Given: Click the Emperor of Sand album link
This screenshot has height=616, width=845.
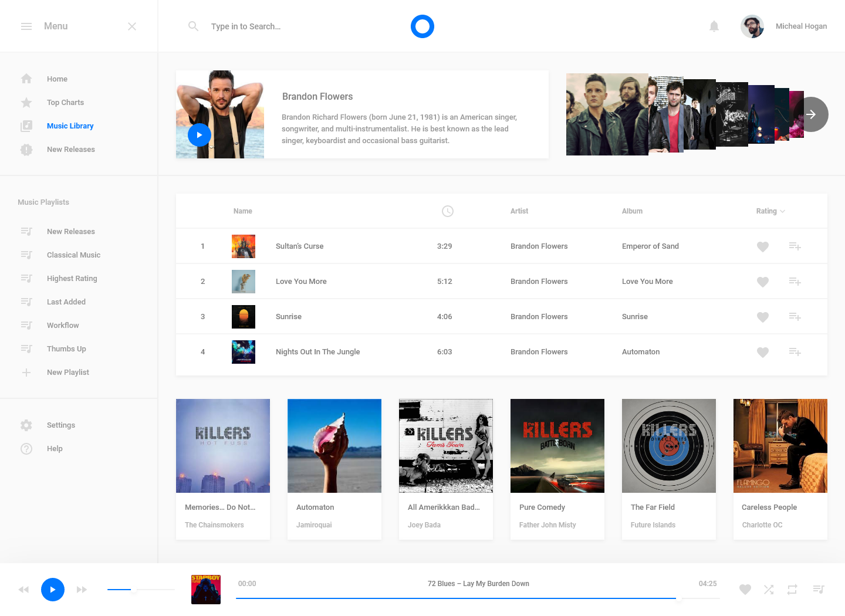Looking at the screenshot, I should click(x=650, y=246).
